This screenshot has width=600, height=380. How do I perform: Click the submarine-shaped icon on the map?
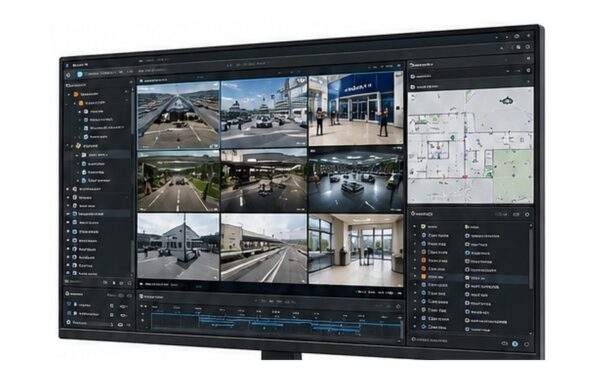tap(507, 101)
